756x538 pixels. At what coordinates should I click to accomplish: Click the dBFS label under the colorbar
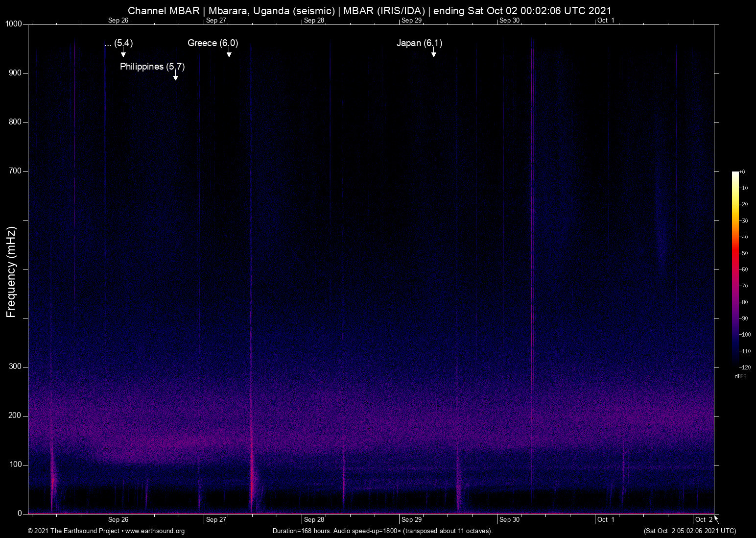pos(740,376)
